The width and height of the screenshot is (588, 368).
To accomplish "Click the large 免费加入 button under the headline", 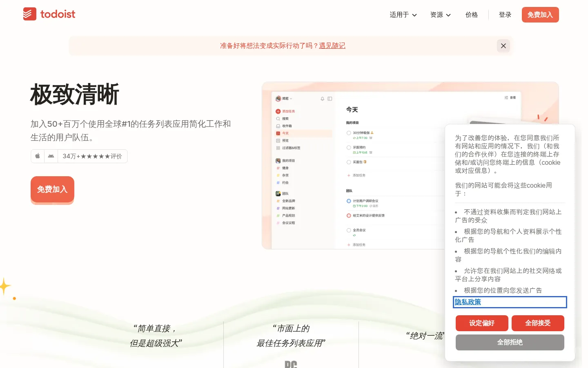I will click(x=52, y=189).
